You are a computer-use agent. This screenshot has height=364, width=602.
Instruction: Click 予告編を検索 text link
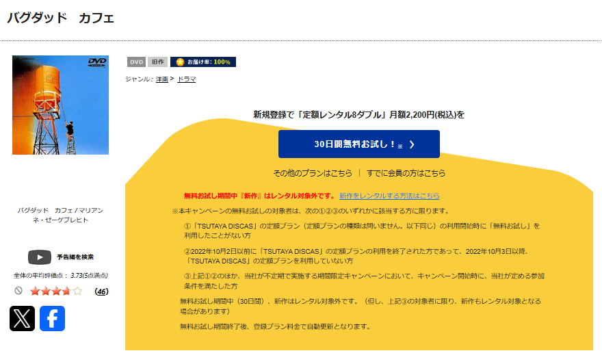(x=75, y=257)
